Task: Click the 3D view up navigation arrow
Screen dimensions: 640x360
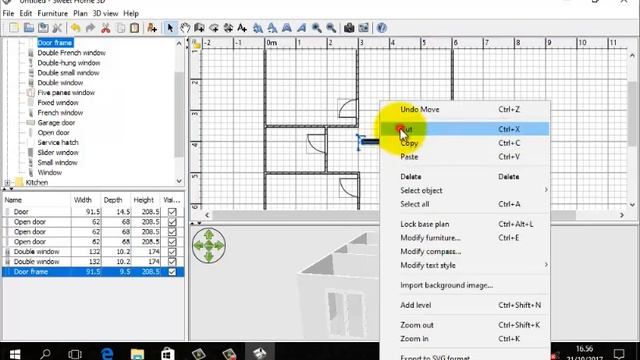Action: click(209, 235)
